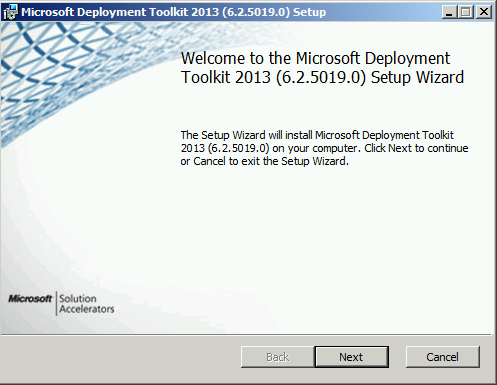Open the installer icon menu in title bar
The height and width of the screenshot is (385, 497).
pyautogui.click(x=10, y=12)
